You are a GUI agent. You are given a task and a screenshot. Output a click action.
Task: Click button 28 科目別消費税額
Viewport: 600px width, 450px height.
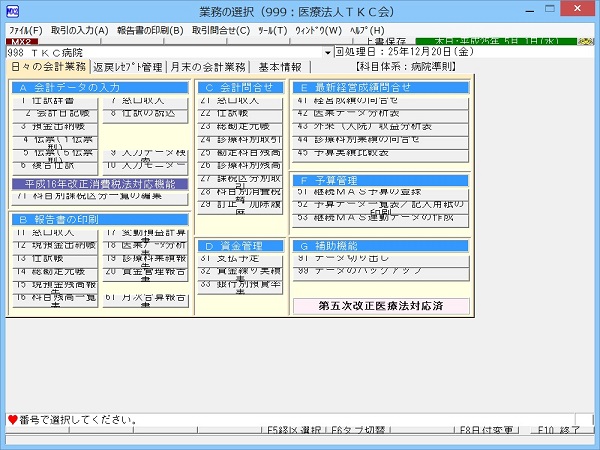pos(240,195)
